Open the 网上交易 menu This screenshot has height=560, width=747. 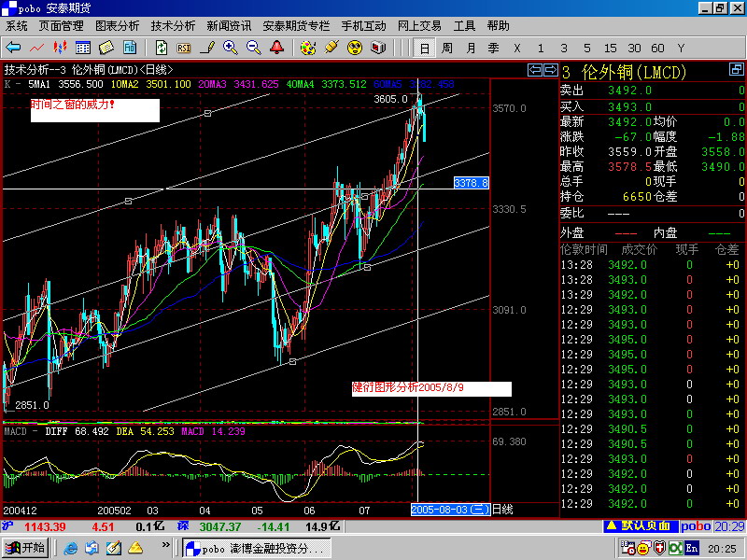[x=419, y=26]
